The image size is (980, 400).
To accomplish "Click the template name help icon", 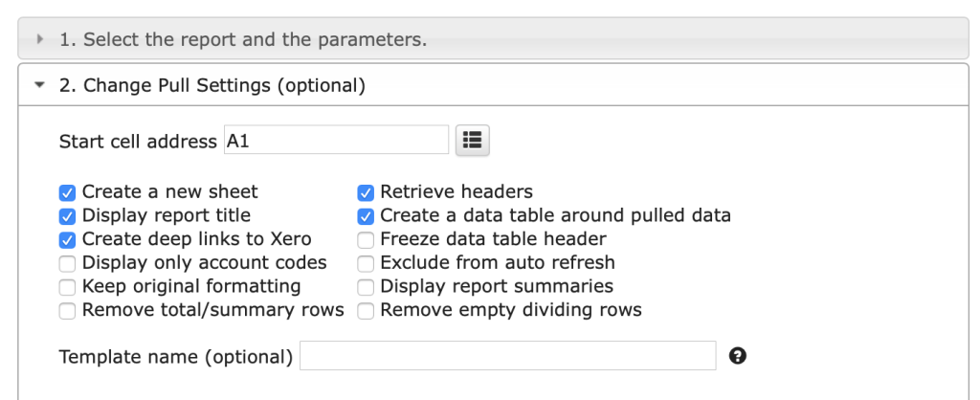I will (737, 356).
